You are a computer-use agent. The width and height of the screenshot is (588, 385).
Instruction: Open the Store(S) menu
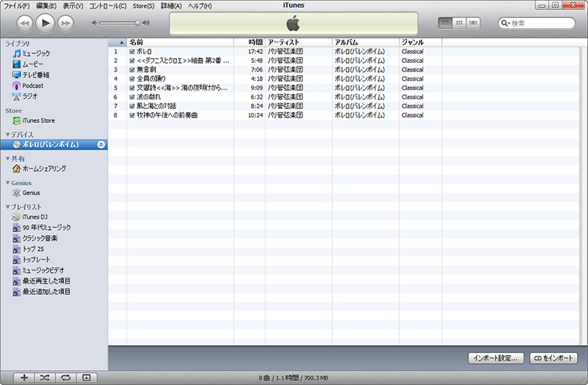pos(143,6)
